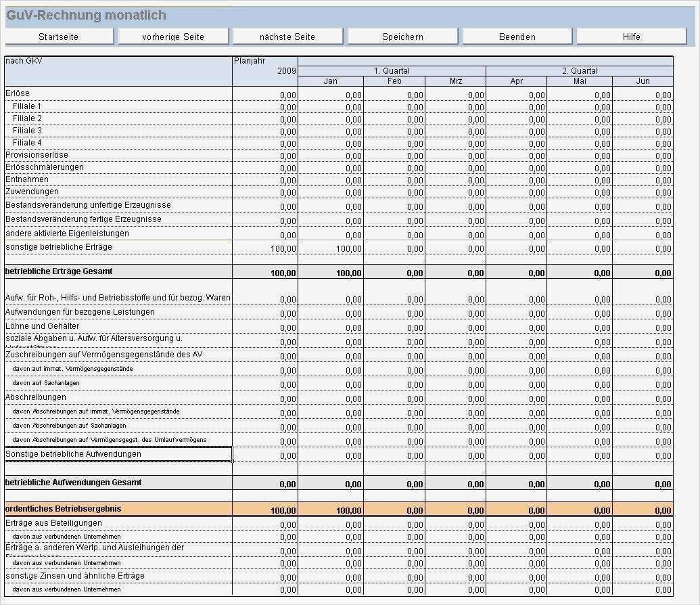This screenshot has width=700, height=605.
Task: Save via the Speichern button
Action: coord(402,37)
